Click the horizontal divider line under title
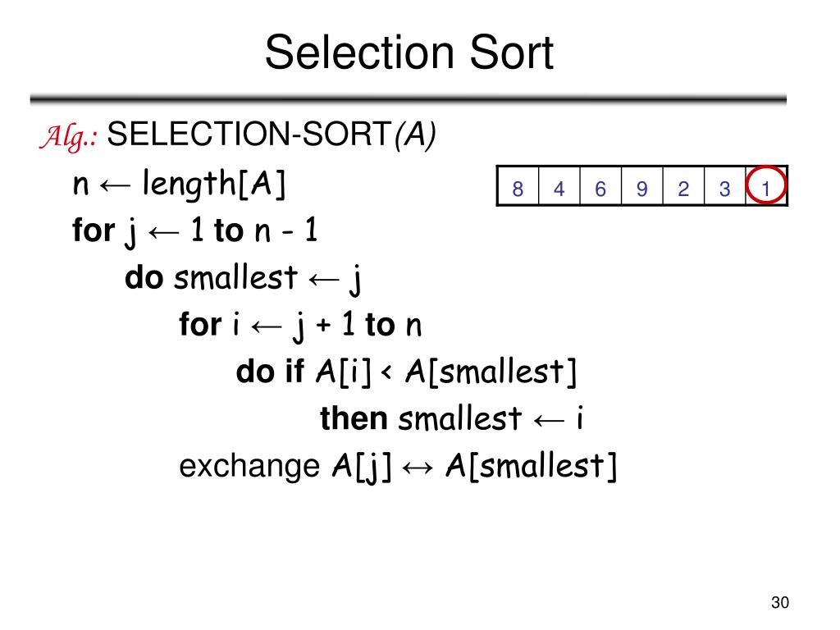 (x=409, y=99)
